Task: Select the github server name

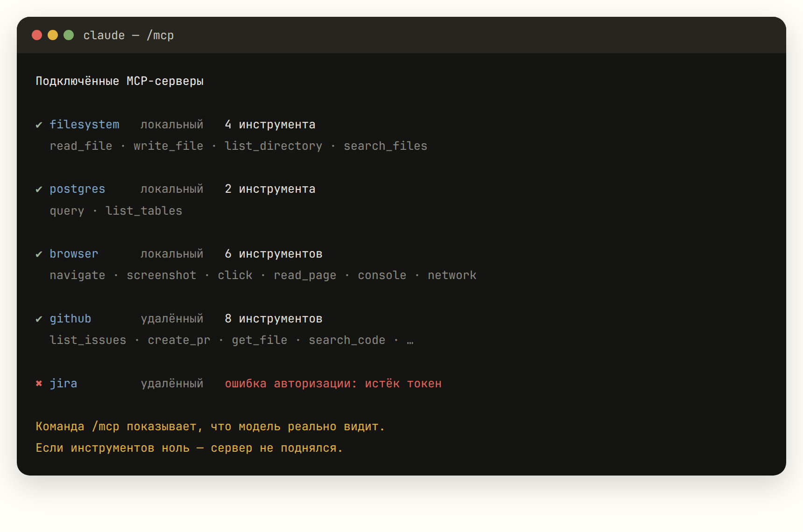Action: pyautogui.click(x=70, y=319)
